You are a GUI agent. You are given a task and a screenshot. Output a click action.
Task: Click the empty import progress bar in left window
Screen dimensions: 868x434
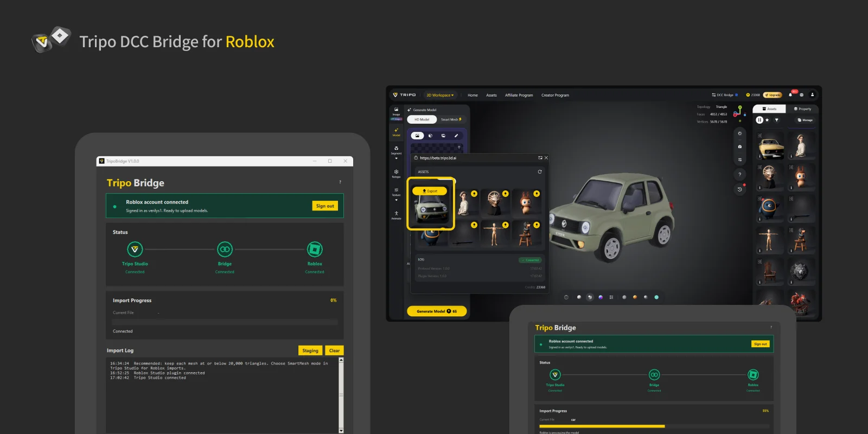(225, 322)
